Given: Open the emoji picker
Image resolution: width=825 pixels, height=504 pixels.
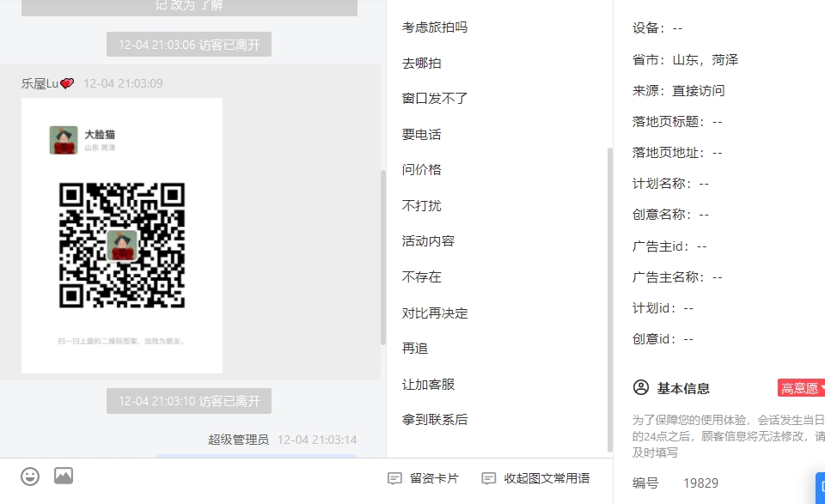Looking at the screenshot, I should pos(30,477).
